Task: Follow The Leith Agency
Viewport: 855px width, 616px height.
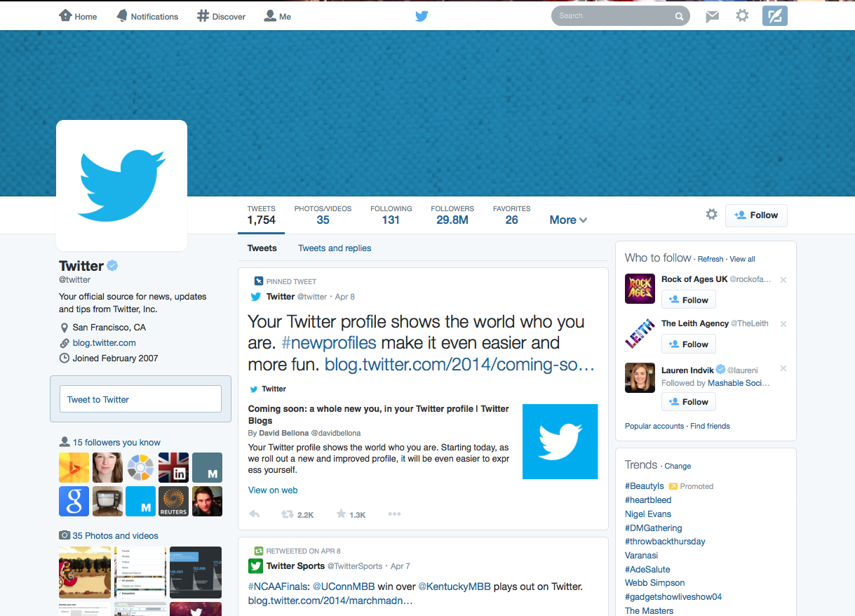Action: 689,344
